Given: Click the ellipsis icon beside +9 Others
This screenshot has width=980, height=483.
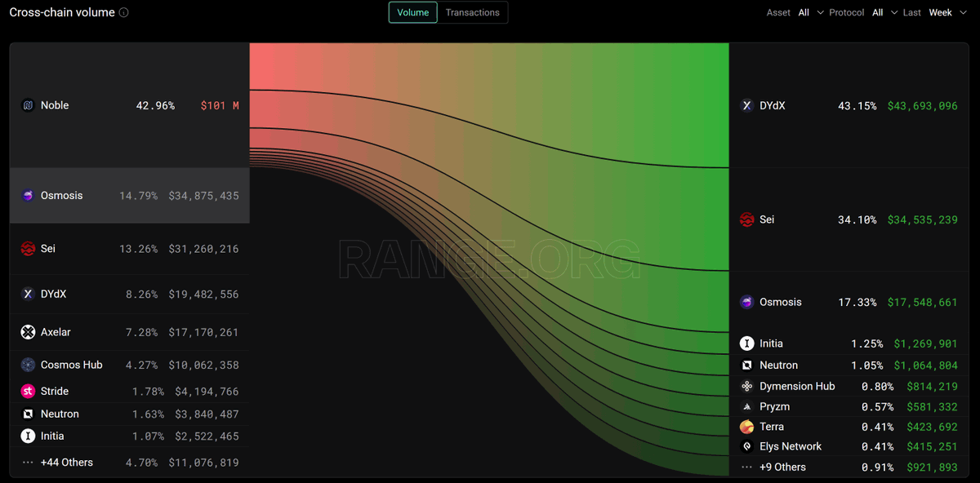Looking at the screenshot, I should point(746,467).
